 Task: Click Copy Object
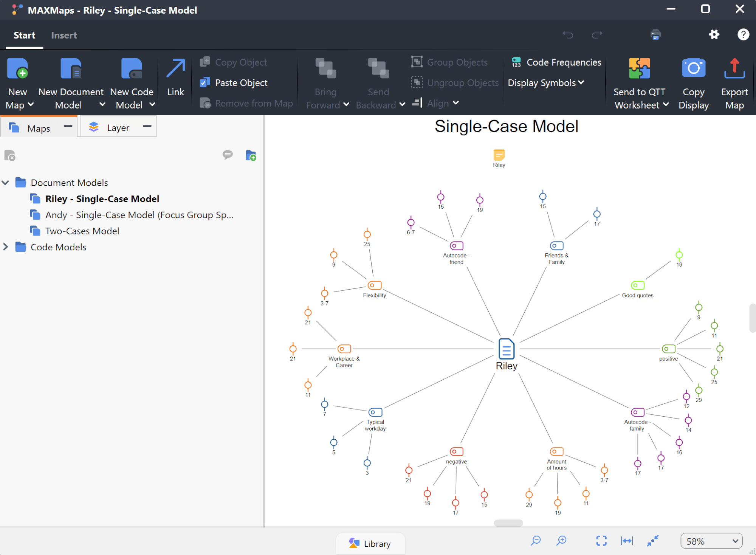coord(234,62)
